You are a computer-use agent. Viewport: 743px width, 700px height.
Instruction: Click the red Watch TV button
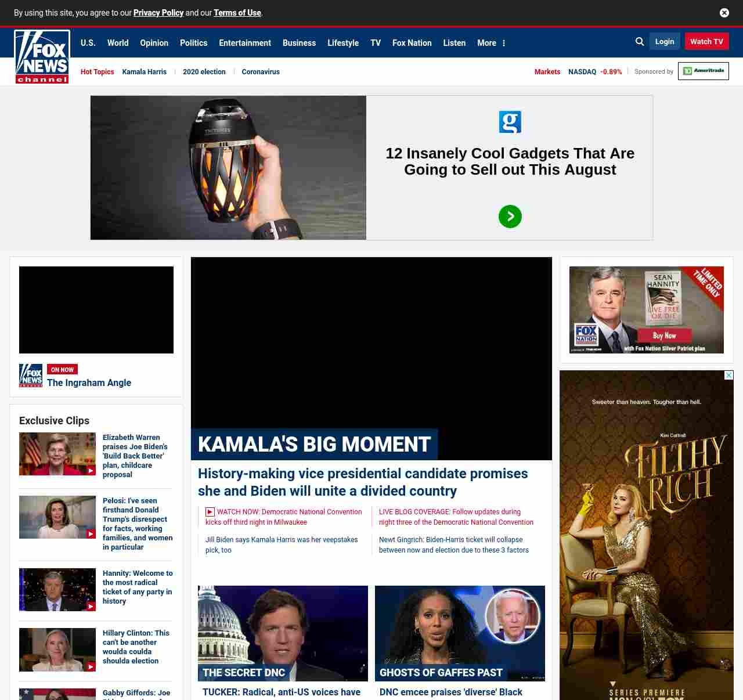(706, 42)
